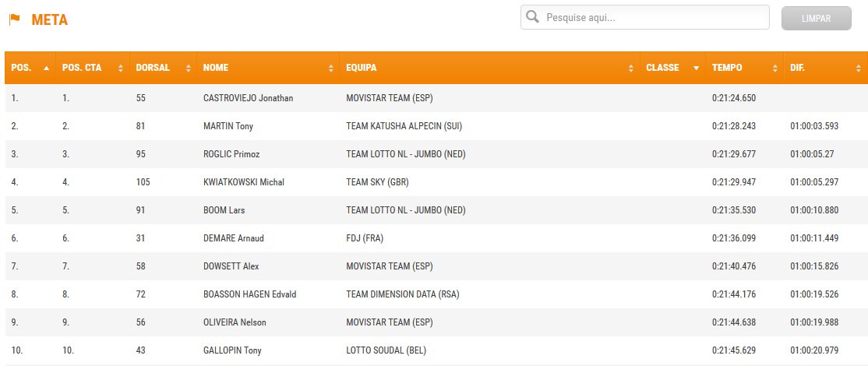Select rider ROGLIC Primoz
868x366 pixels.
pyautogui.click(x=231, y=154)
